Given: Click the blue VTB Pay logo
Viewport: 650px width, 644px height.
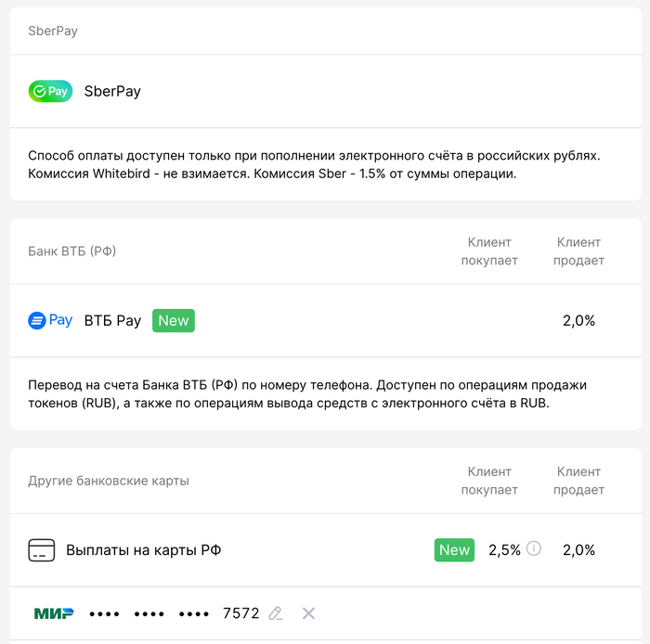Looking at the screenshot, I should [50, 320].
